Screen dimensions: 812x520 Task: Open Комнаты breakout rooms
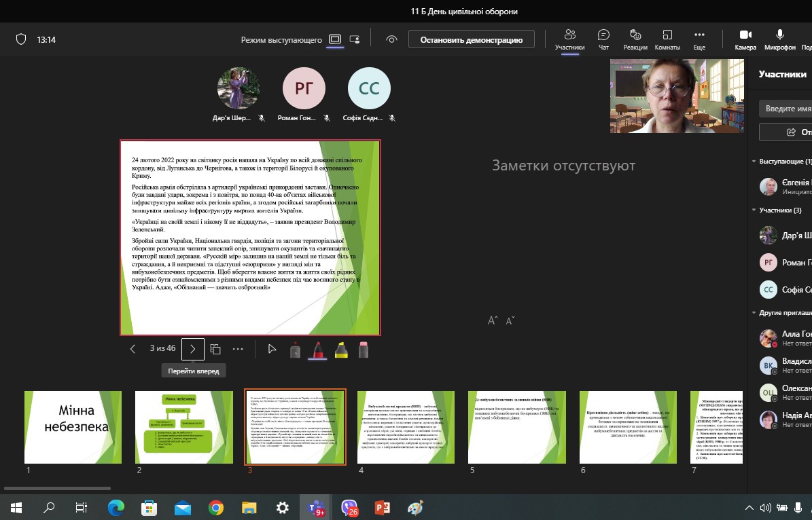click(667, 39)
